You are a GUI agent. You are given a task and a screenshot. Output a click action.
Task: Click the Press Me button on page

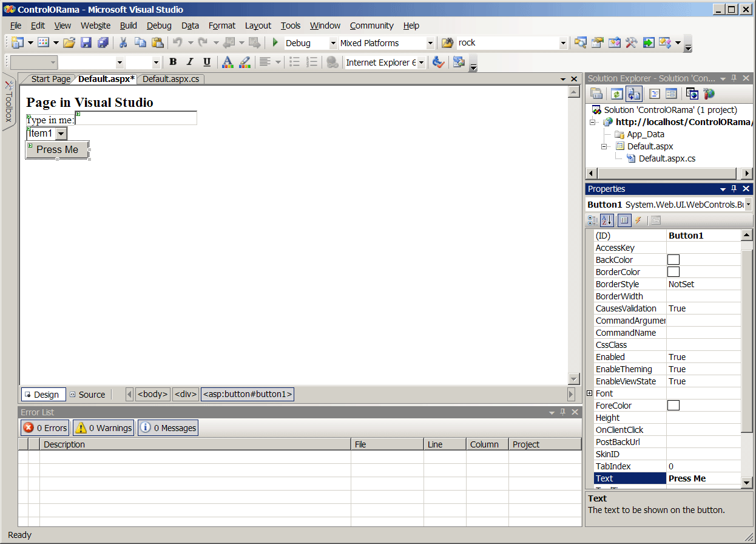pos(57,150)
